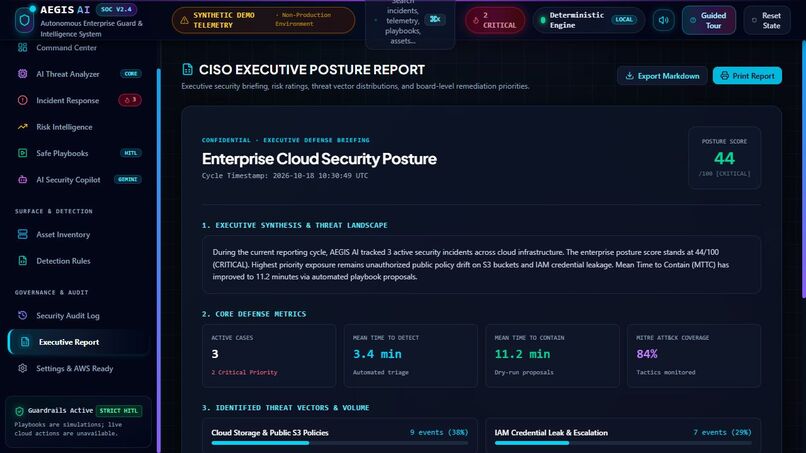
Task: Open AI Security Copilot page
Action: click(78, 179)
